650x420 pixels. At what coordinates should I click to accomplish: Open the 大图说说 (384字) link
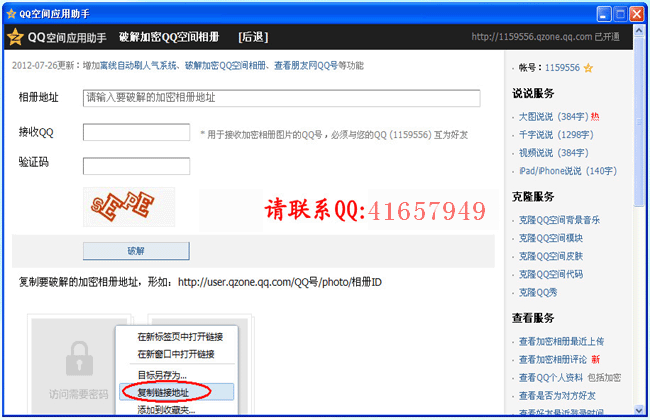click(554, 116)
